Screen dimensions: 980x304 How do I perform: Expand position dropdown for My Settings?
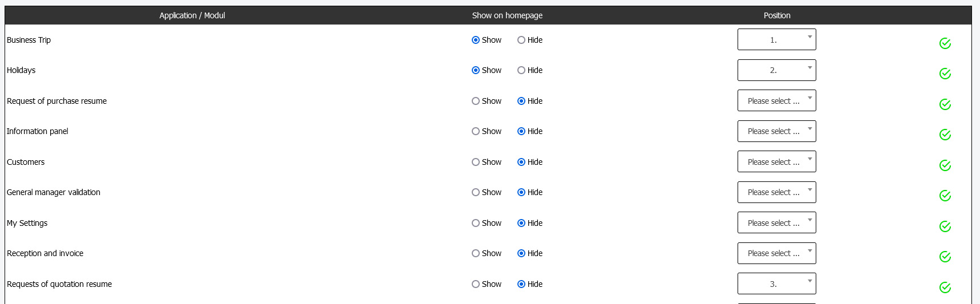[776, 223]
